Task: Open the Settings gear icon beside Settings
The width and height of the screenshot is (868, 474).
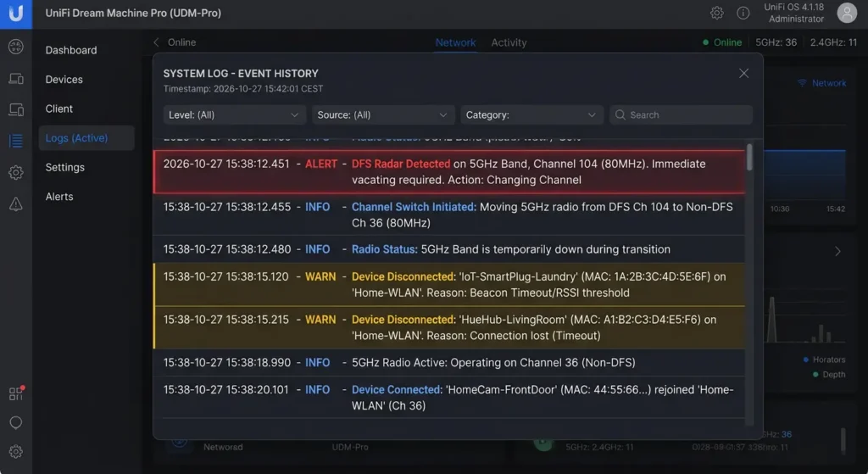Action: [x=16, y=172]
